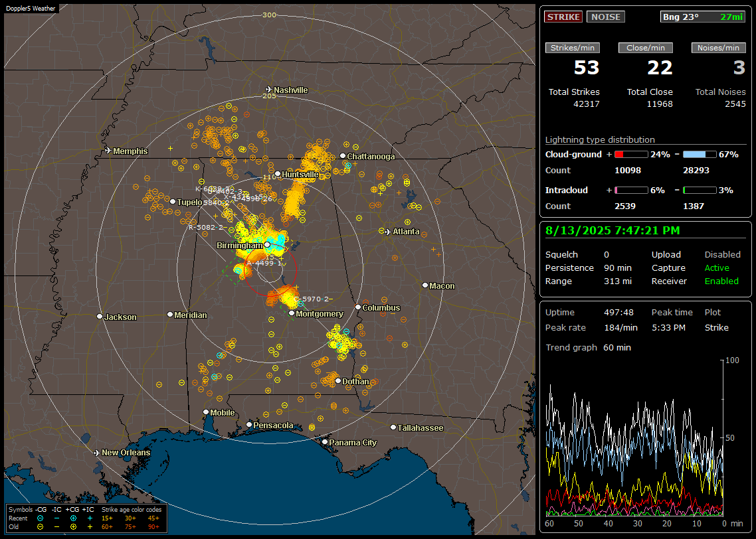
Task: Click the Recent +CG symbol in legend
Action: pyautogui.click(x=73, y=518)
